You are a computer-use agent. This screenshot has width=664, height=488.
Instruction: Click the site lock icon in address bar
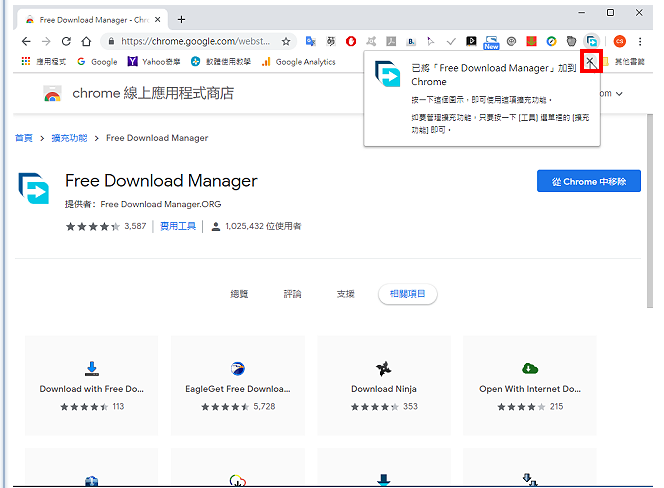tap(111, 41)
